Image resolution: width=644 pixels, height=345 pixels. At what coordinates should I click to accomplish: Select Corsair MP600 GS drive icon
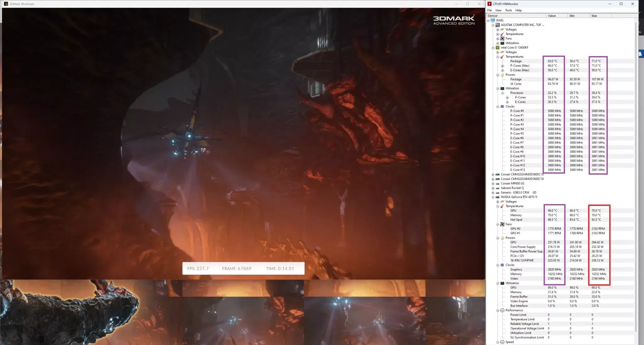coord(497,183)
